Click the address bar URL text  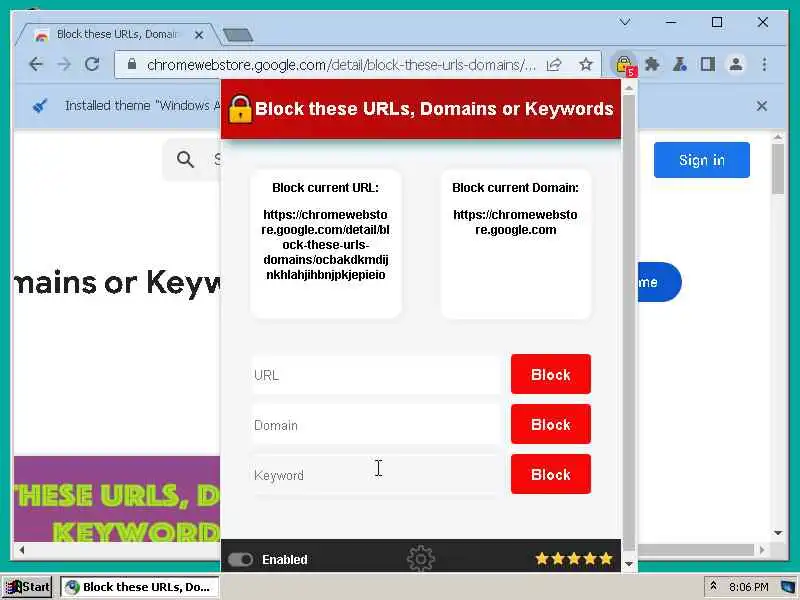coord(341,64)
